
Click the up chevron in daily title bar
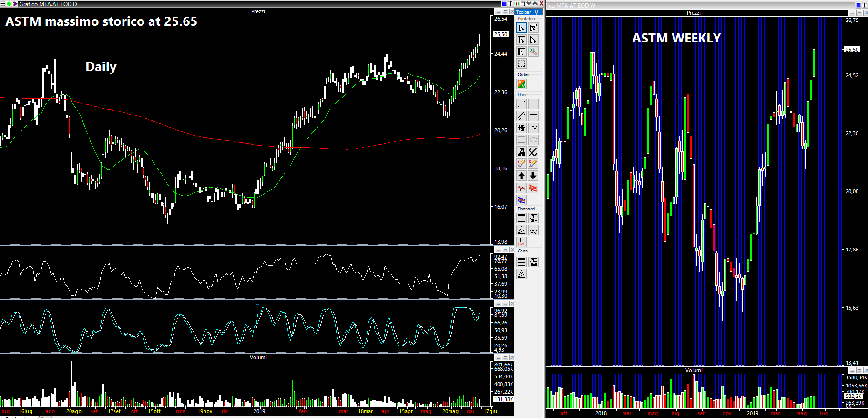coord(535,4)
